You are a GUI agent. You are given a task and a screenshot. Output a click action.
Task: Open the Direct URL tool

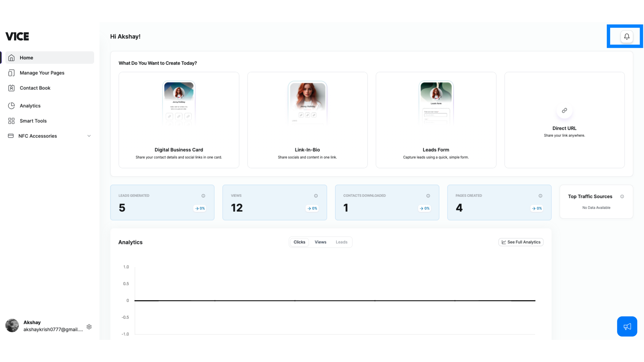[565, 120]
